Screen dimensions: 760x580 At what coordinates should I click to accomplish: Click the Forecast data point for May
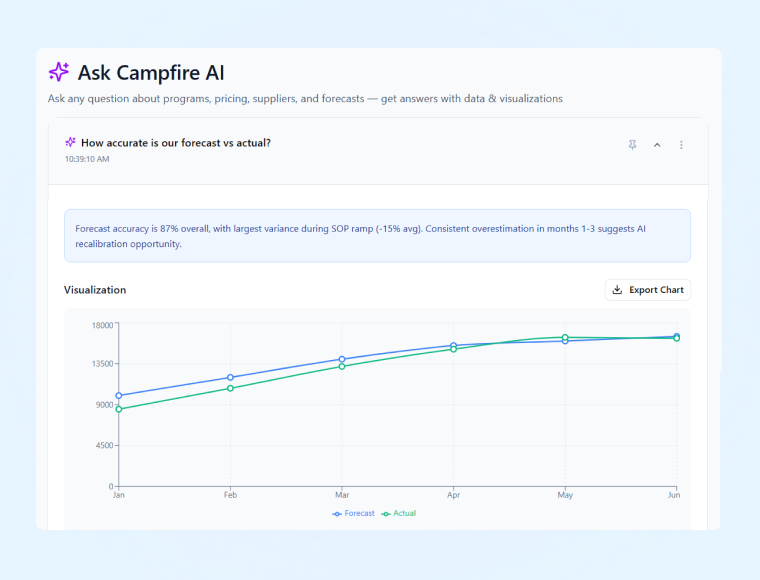pos(565,342)
